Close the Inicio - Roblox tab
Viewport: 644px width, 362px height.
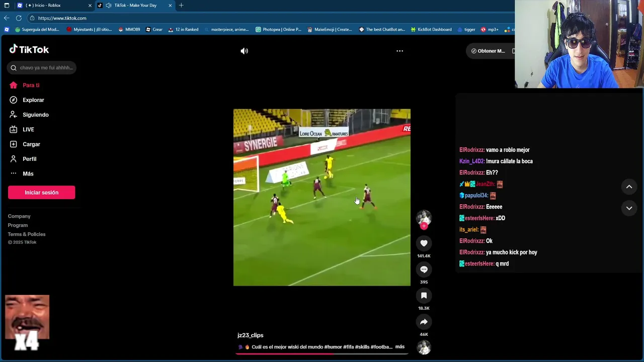click(x=90, y=6)
